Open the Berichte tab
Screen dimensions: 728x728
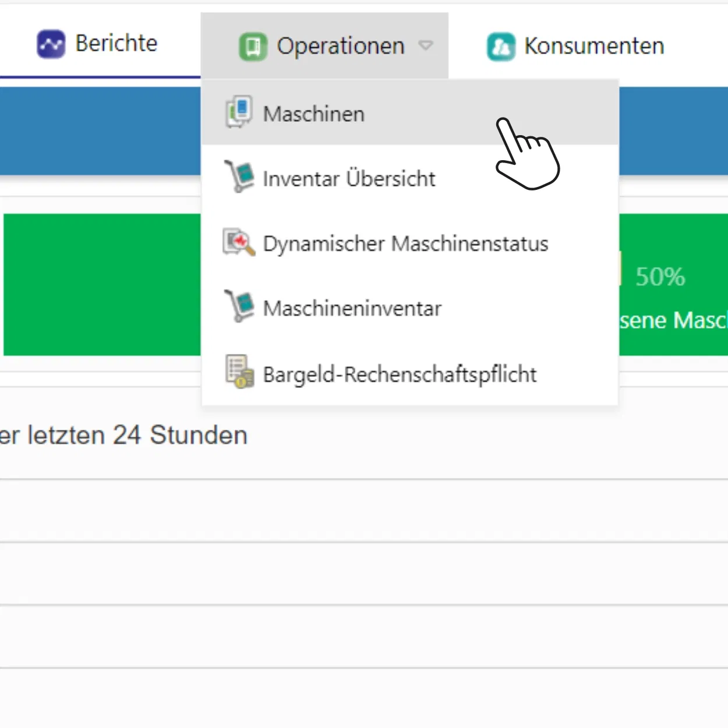click(x=116, y=44)
